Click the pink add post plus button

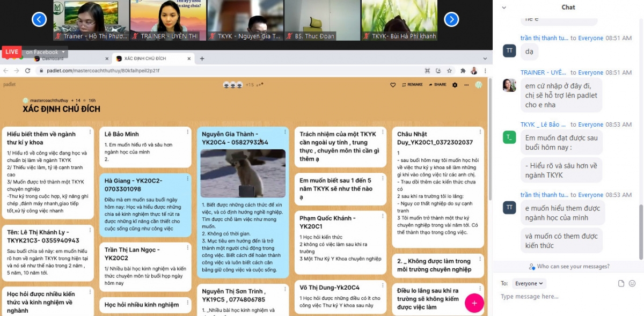click(474, 303)
